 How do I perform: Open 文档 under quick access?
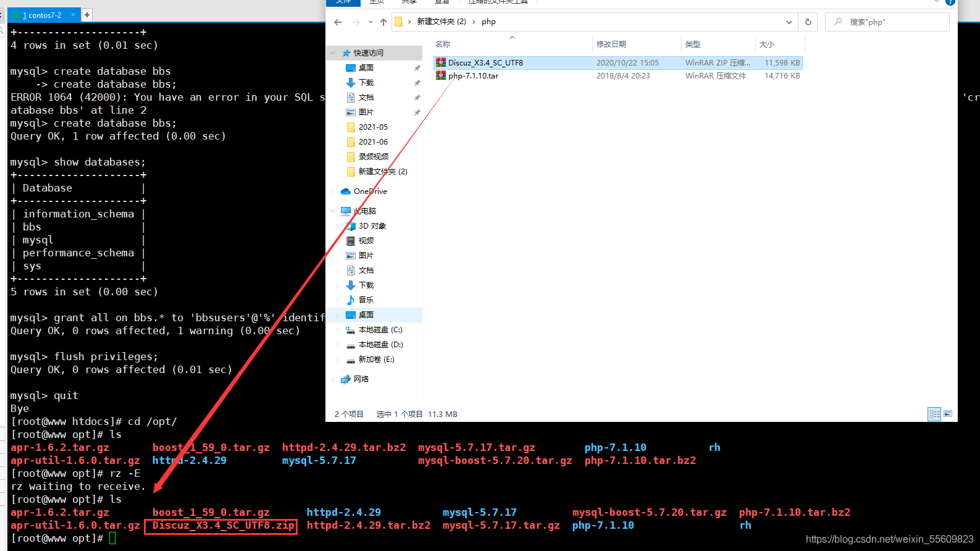pos(366,98)
